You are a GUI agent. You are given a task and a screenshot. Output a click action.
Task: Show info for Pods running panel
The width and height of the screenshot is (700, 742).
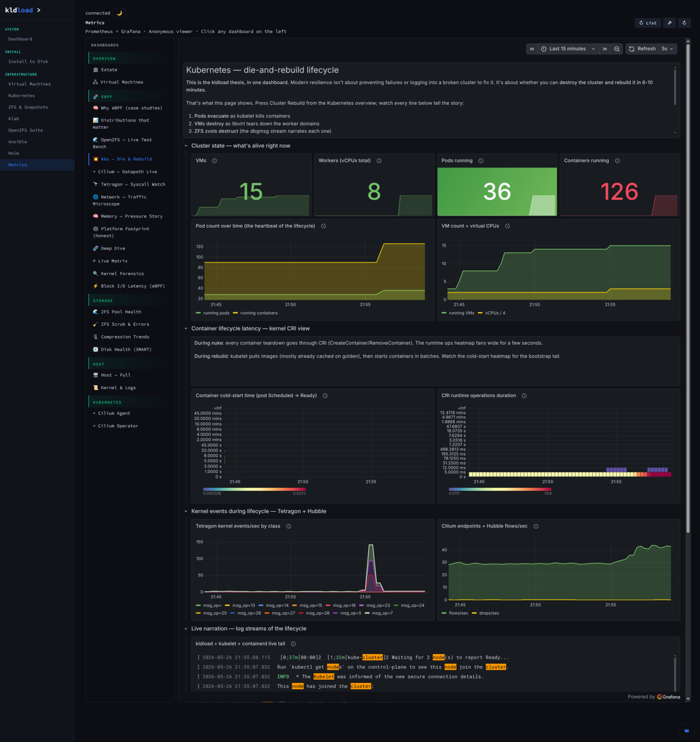481,161
